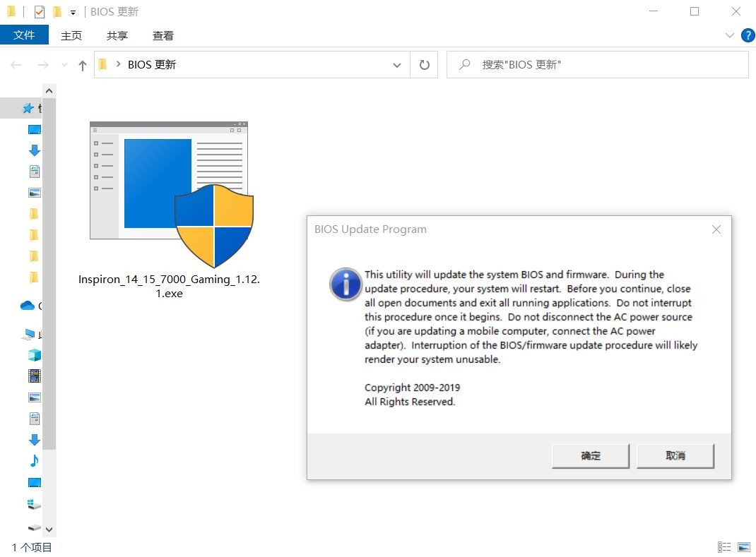Switch to the 查看 ribbon tab
Screen dimensions: 756x557
(163, 35)
